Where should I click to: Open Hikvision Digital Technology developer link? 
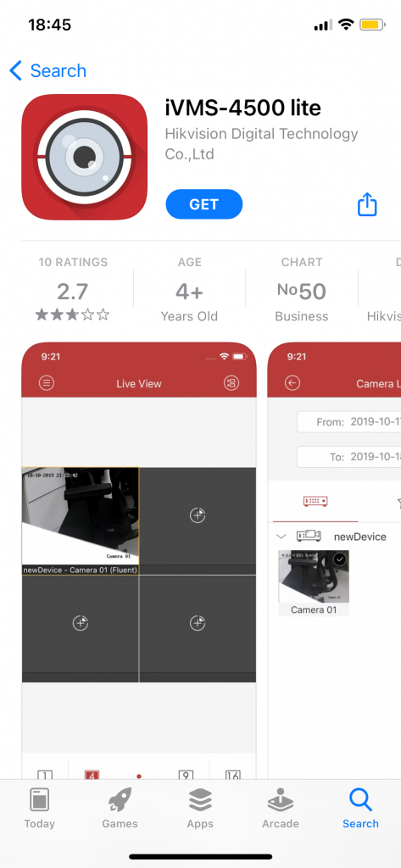[261, 143]
